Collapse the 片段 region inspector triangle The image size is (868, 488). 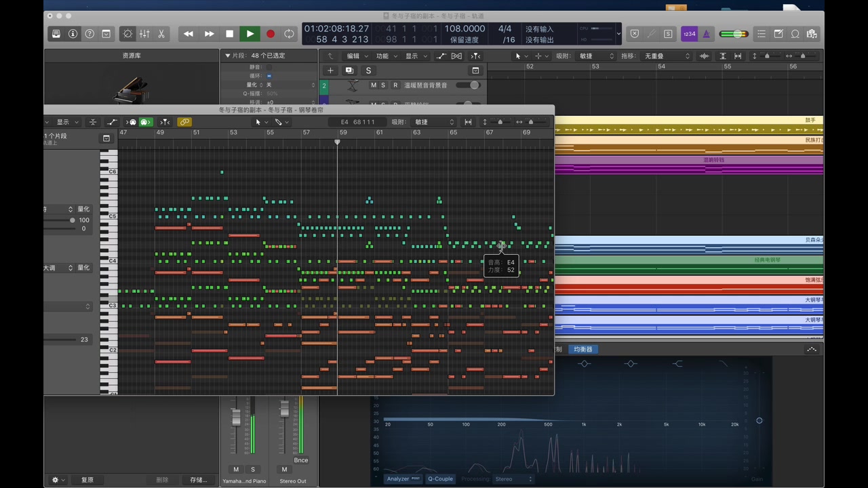click(228, 56)
